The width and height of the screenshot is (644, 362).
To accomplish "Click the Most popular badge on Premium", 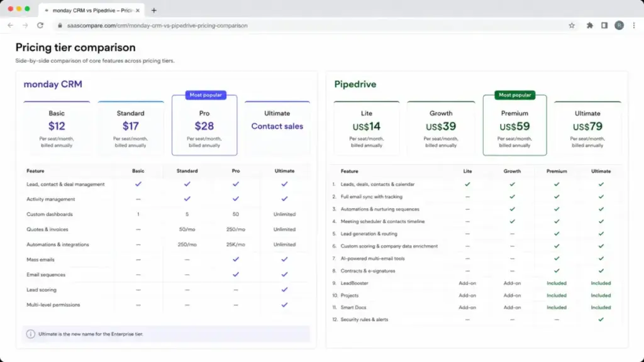I will pos(514,95).
